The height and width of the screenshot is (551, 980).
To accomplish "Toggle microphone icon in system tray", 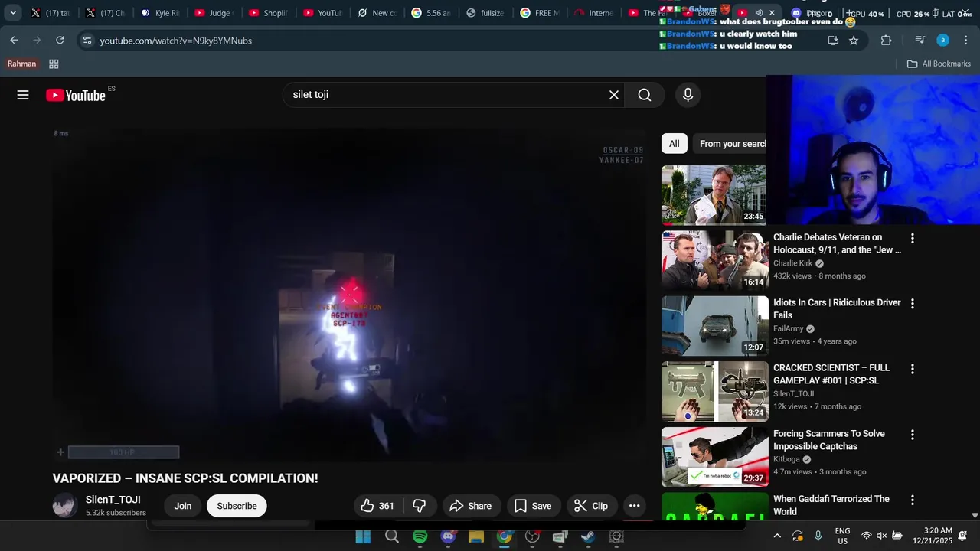I will [818, 536].
